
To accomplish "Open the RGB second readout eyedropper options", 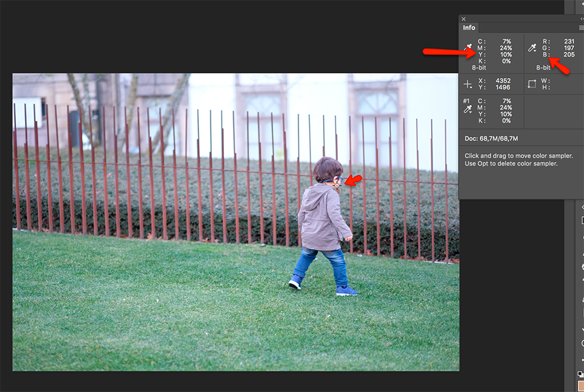I will point(533,48).
